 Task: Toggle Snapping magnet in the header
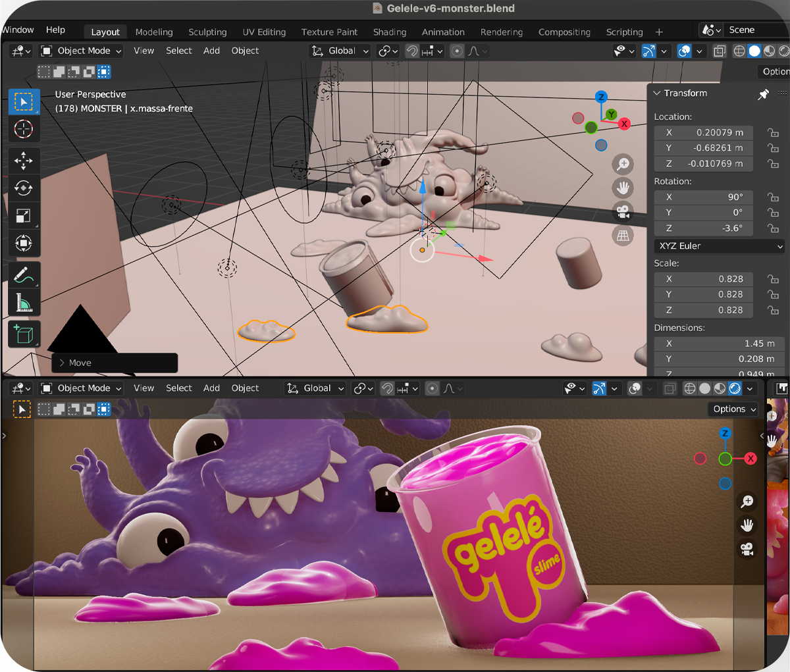[x=411, y=51]
